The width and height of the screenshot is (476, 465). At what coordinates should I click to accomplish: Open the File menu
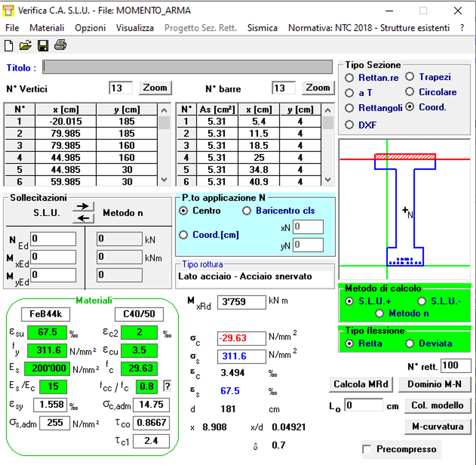tap(12, 28)
